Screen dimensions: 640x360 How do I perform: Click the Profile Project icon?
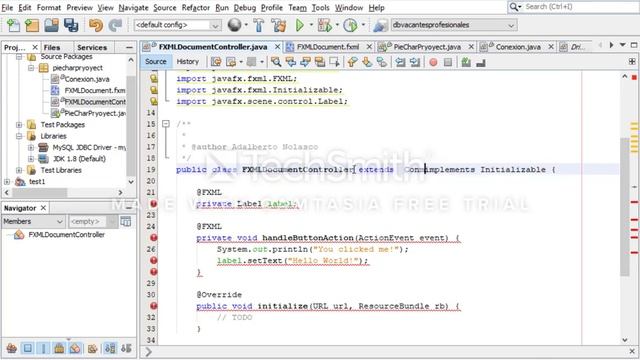tap(350, 25)
